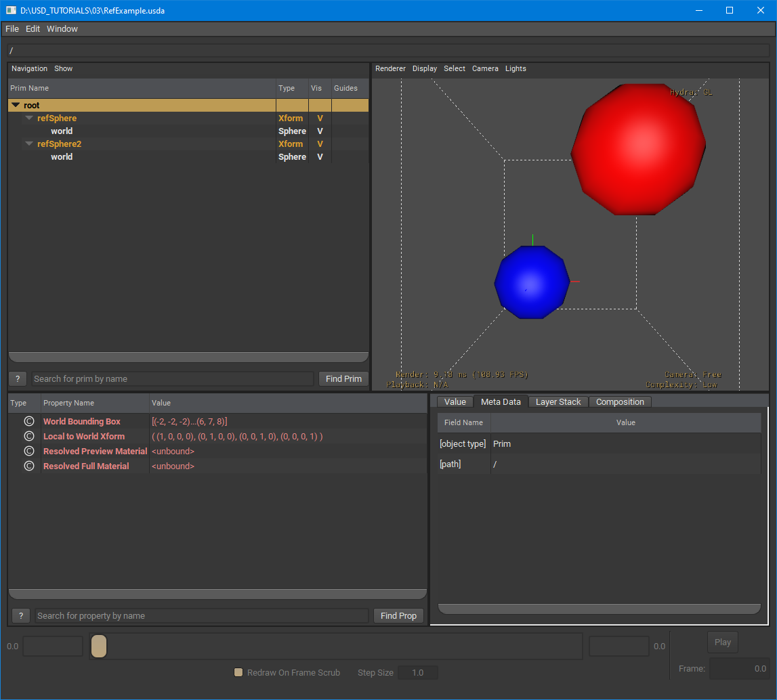This screenshot has height=700, width=777.
Task: Click the icon beside Local to World Xform
Action: pos(28,436)
